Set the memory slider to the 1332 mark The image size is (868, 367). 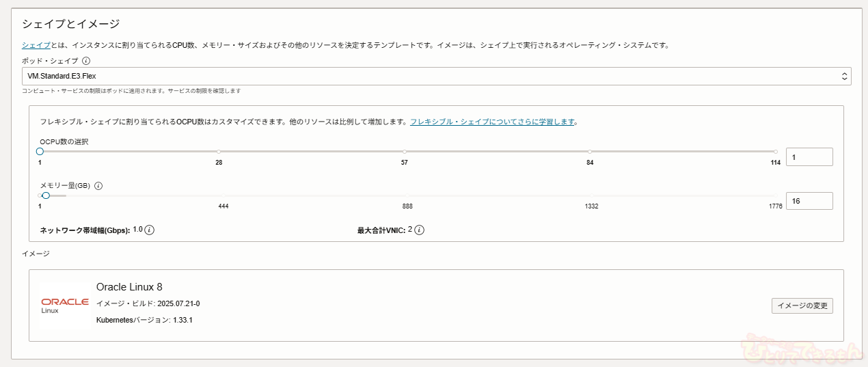coord(592,196)
